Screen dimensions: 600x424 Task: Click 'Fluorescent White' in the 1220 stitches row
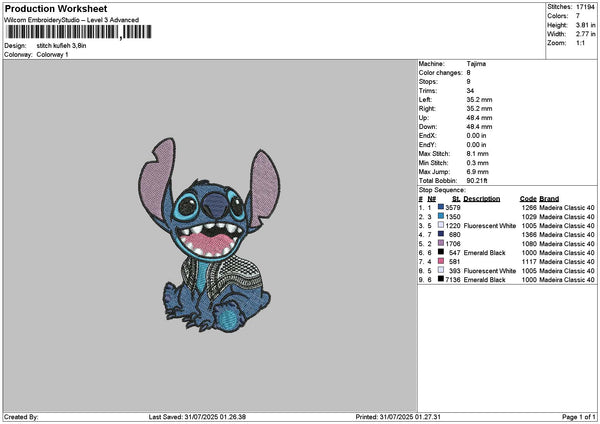(489, 226)
